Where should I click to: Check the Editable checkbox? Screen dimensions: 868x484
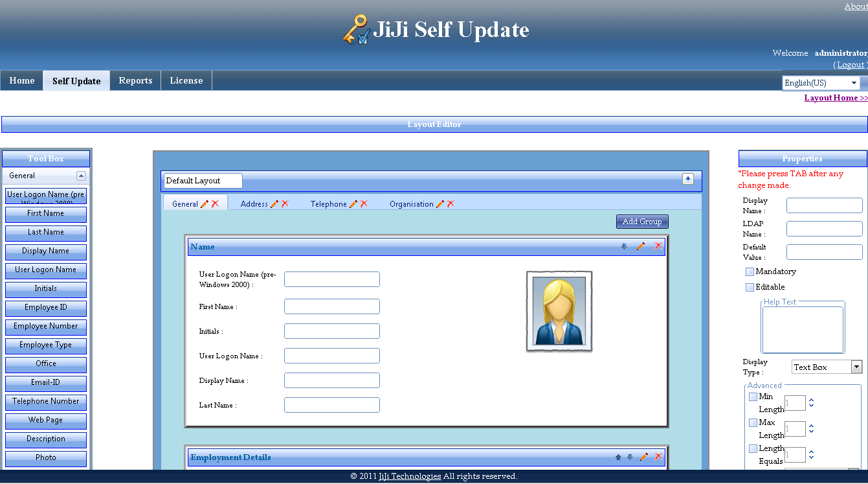coord(750,287)
